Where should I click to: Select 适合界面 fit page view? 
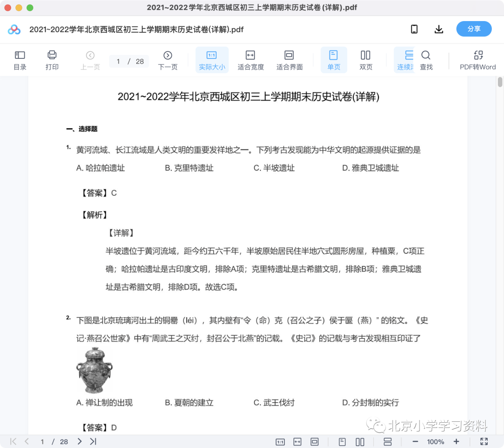point(289,60)
